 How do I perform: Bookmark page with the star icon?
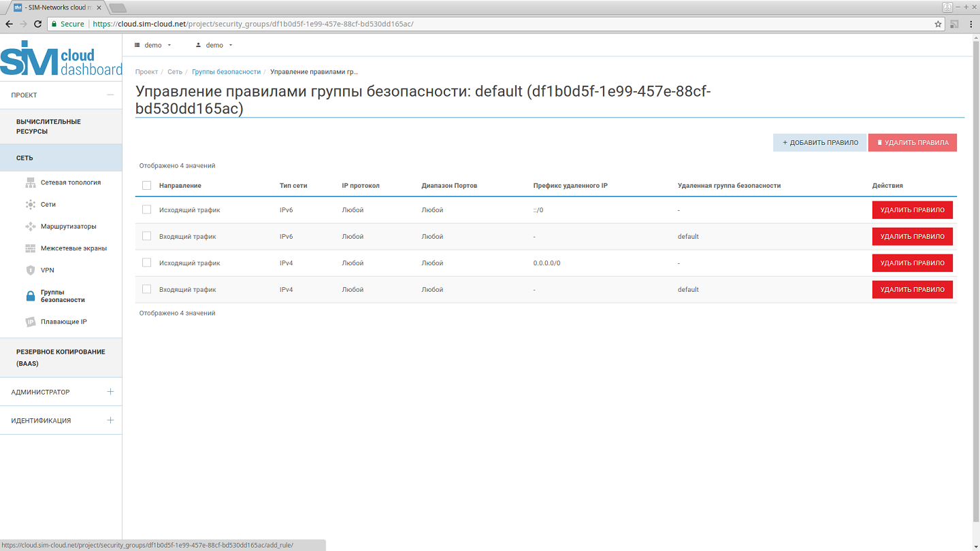point(938,24)
